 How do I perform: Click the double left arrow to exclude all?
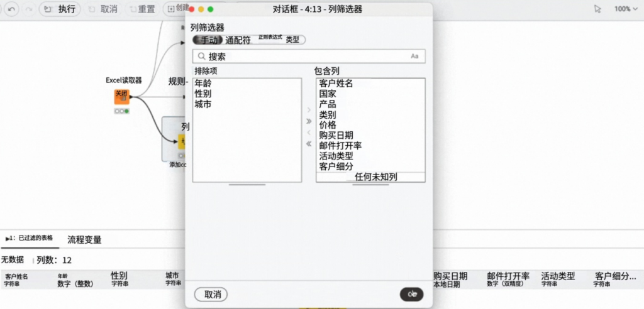[x=308, y=144]
